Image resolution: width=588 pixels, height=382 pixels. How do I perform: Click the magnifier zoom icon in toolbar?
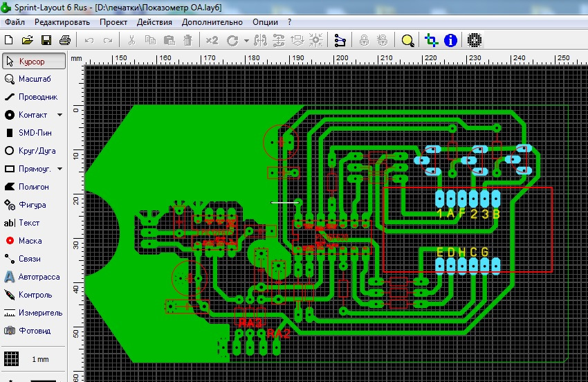[408, 40]
